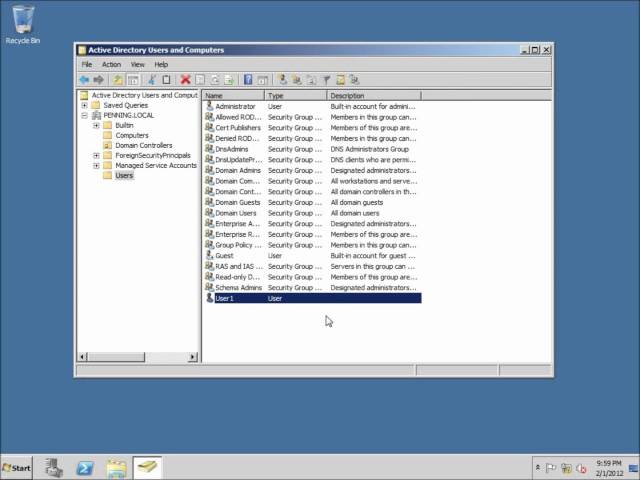The image size is (640, 480).
Task: Click the Export List toolbar icon
Action: click(x=229, y=80)
